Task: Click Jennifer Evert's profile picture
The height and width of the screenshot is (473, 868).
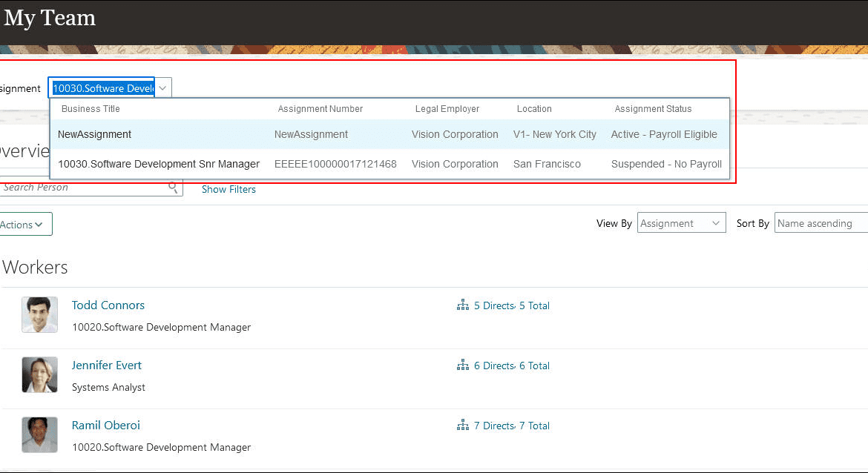Action: pos(39,374)
